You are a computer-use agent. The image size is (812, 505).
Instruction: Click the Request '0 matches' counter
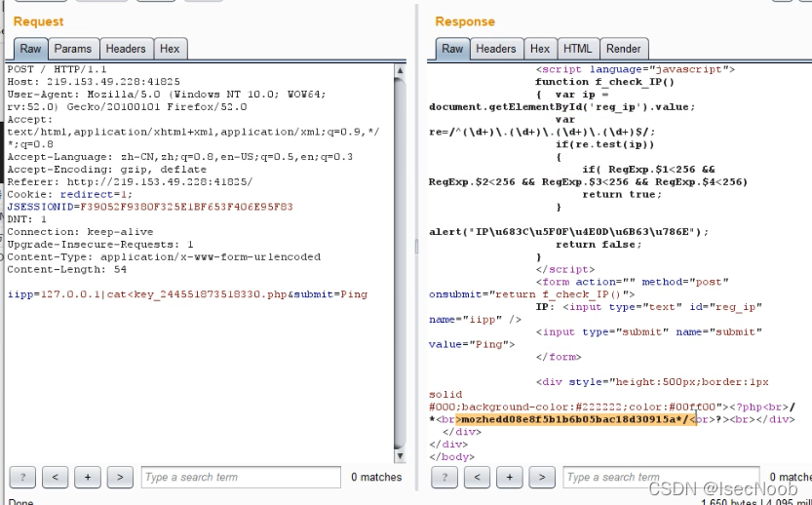click(x=376, y=477)
